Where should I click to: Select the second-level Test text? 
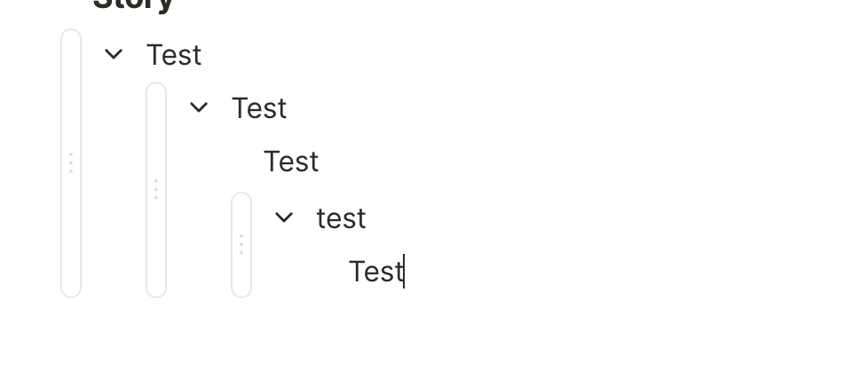click(259, 108)
